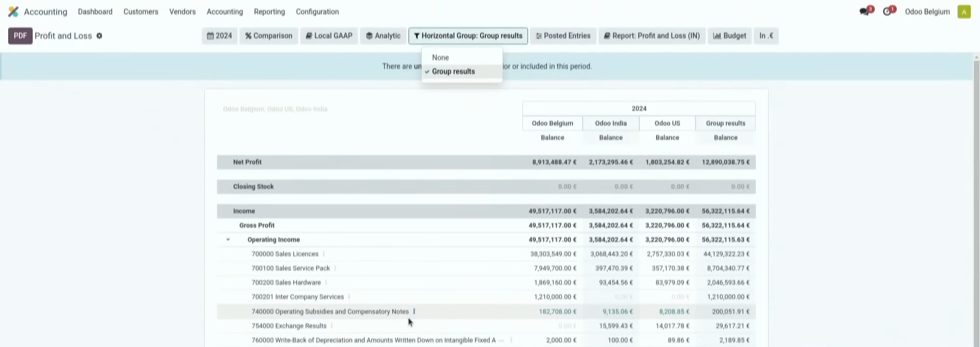The image size is (980, 347).
Task: Click the 700201 Inter Company Services account line
Action: [x=297, y=296]
